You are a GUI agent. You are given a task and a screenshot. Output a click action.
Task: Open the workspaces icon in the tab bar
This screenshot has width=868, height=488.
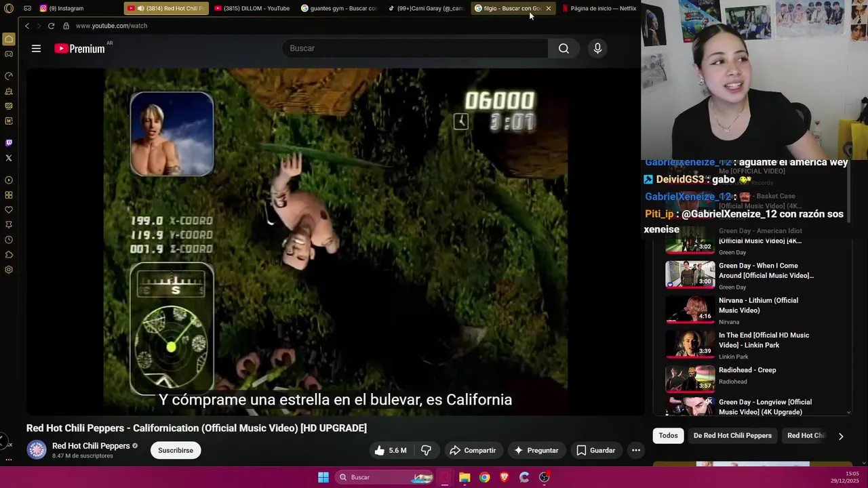tap(27, 9)
